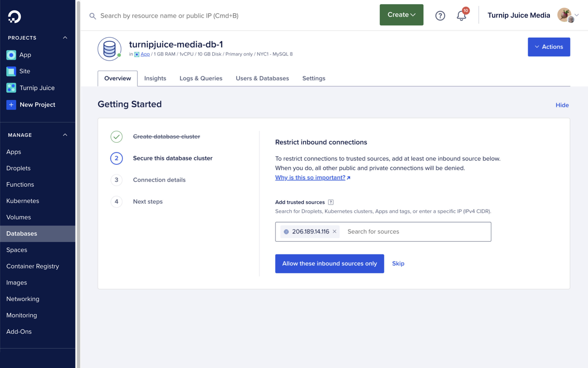Viewport: 588px width, 368px height.
Task: Click the Turnip Juice project icon
Action: (11, 88)
